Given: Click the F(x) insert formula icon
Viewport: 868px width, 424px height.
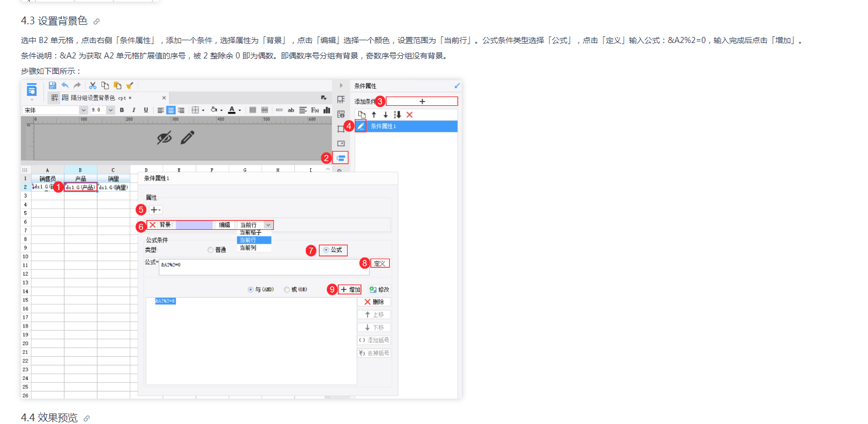Looking at the screenshot, I should [315, 110].
